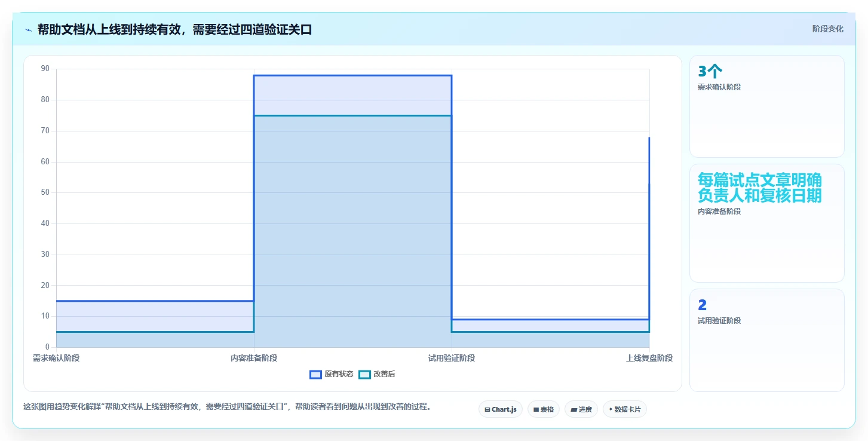Click the 试用验证阶段 x-axis label

coord(452,358)
